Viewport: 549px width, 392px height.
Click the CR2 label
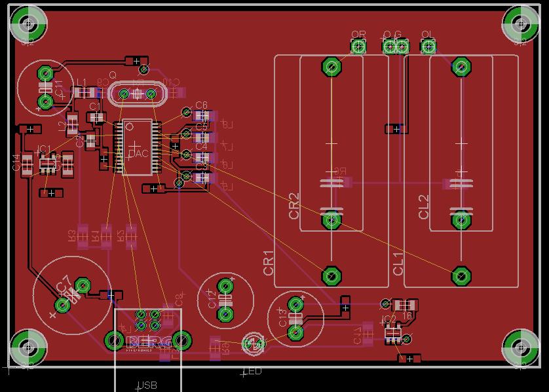pyautogui.click(x=293, y=206)
